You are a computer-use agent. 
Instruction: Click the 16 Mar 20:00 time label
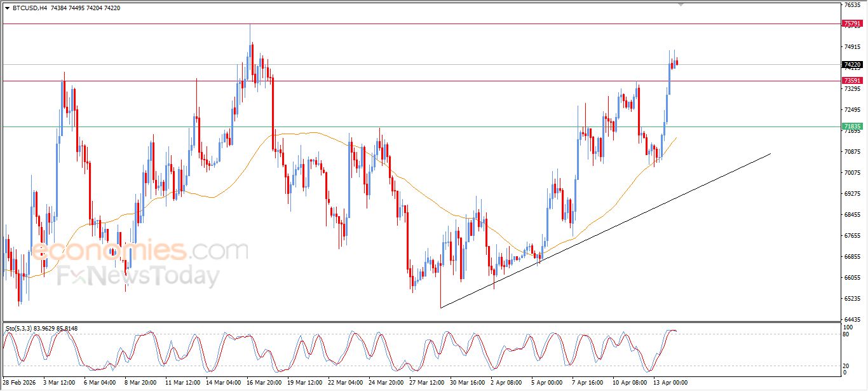click(263, 383)
